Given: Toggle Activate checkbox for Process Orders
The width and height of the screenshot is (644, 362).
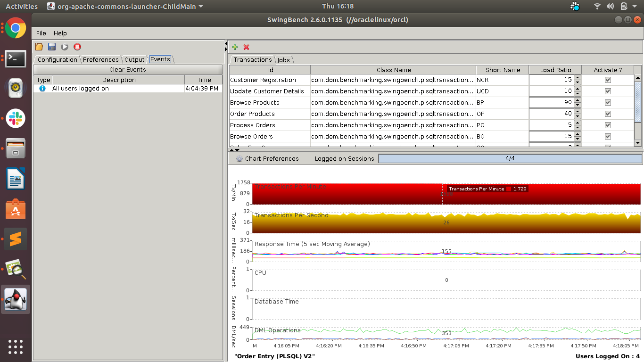Looking at the screenshot, I should [608, 125].
